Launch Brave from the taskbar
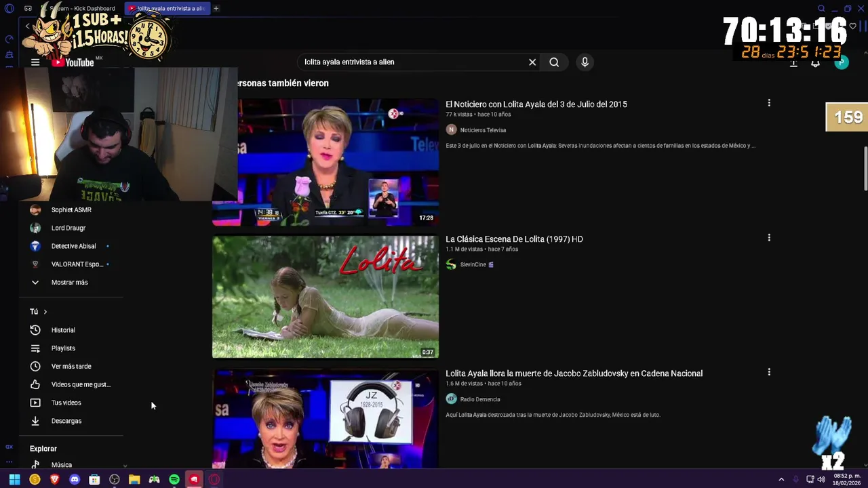This screenshot has height=488, width=868. pyautogui.click(x=55, y=479)
